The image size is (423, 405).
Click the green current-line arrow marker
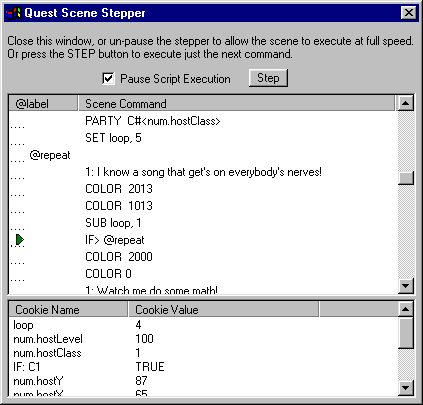tap(20, 239)
